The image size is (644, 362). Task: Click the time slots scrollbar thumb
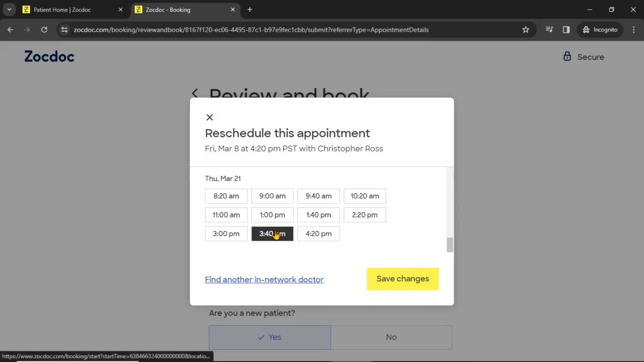pos(450,245)
